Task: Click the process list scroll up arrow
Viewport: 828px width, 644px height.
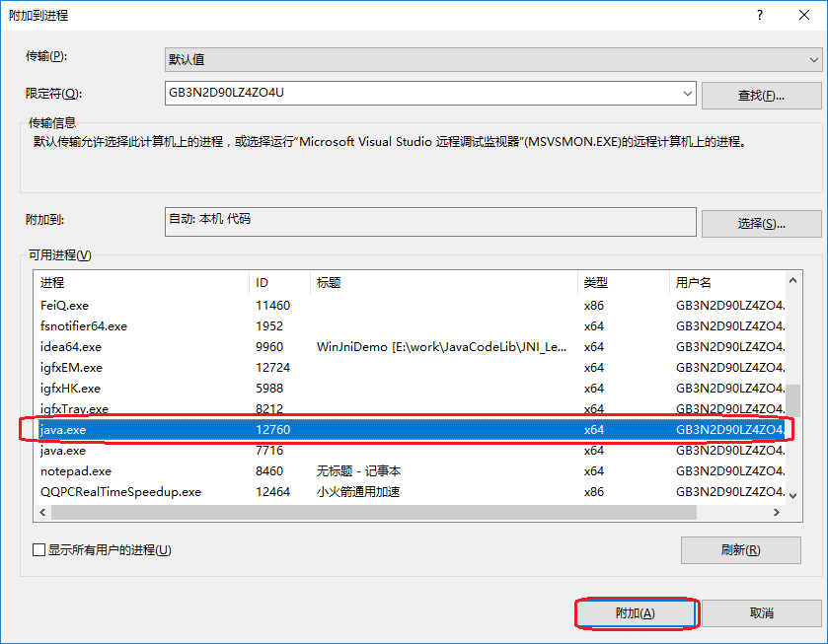Action: tap(792, 280)
